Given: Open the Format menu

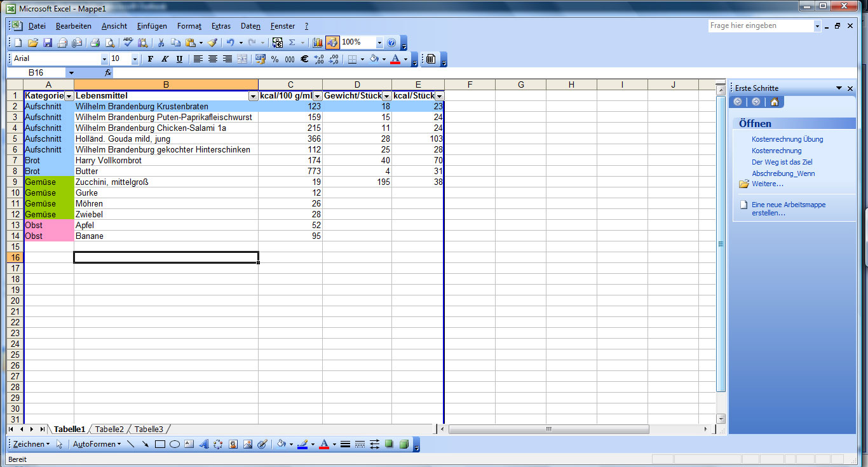Looking at the screenshot, I should pos(189,26).
